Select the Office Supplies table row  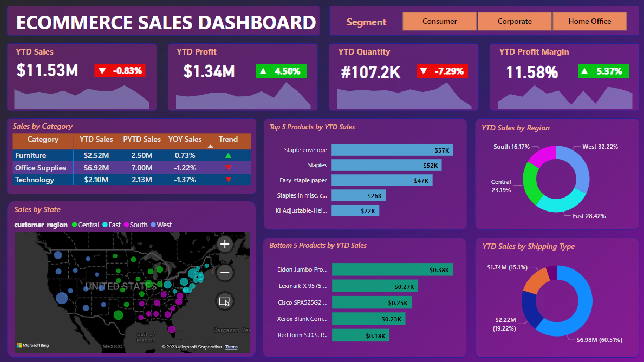tap(41, 168)
